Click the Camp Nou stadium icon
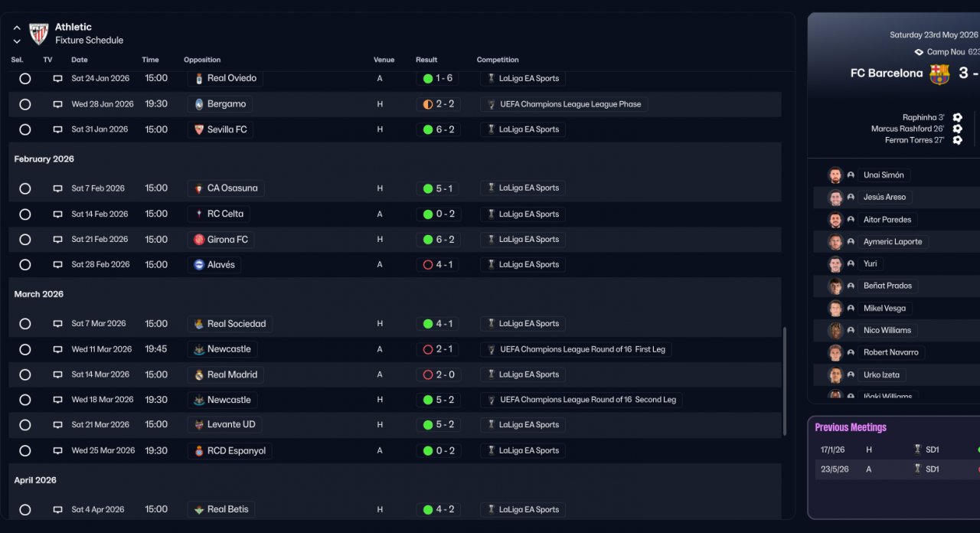This screenshot has width=980, height=533. coord(919,52)
